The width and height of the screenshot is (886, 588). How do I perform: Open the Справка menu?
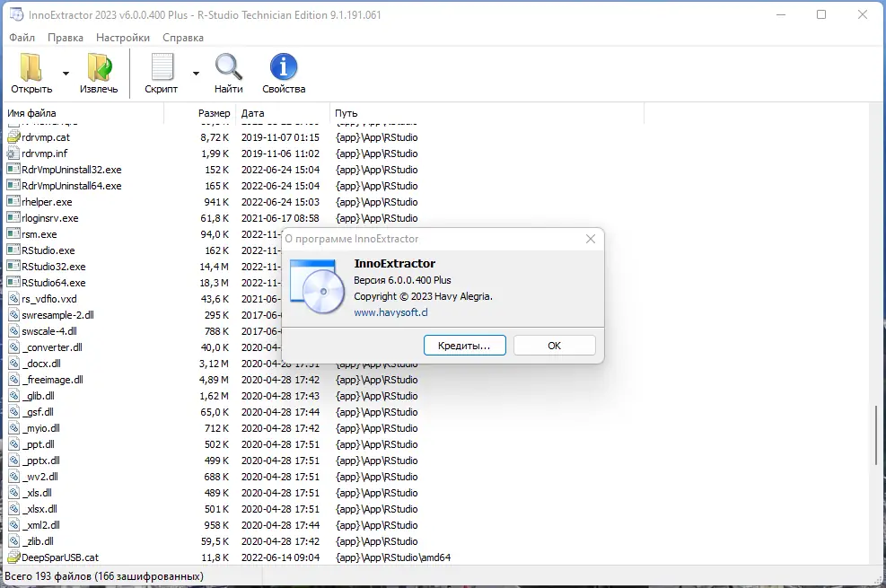click(183, 38)
